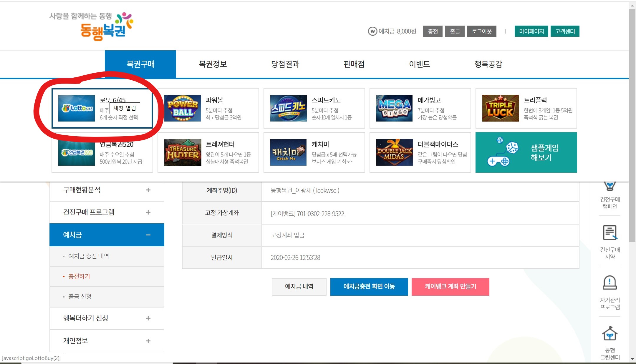
Task: Click 건전구매 서약 document icon in sidebar
Action: (x=610, y=233)
